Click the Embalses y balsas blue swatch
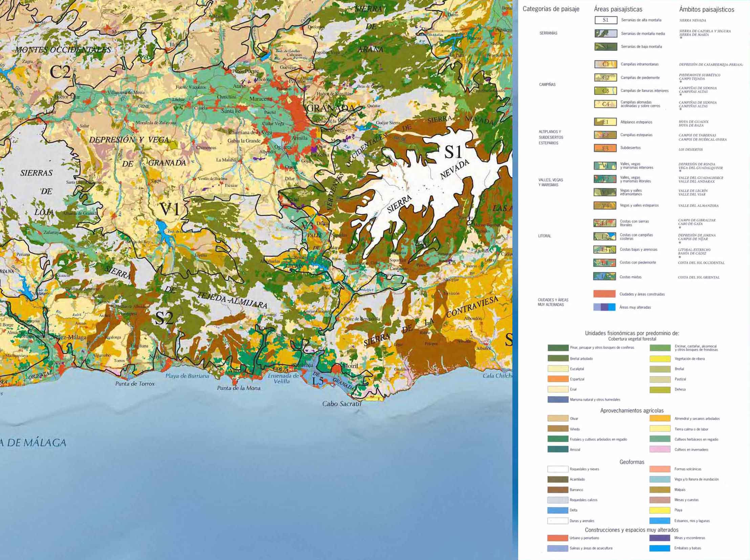The height and width of the screenshot is (560, 750). (660, 548)
